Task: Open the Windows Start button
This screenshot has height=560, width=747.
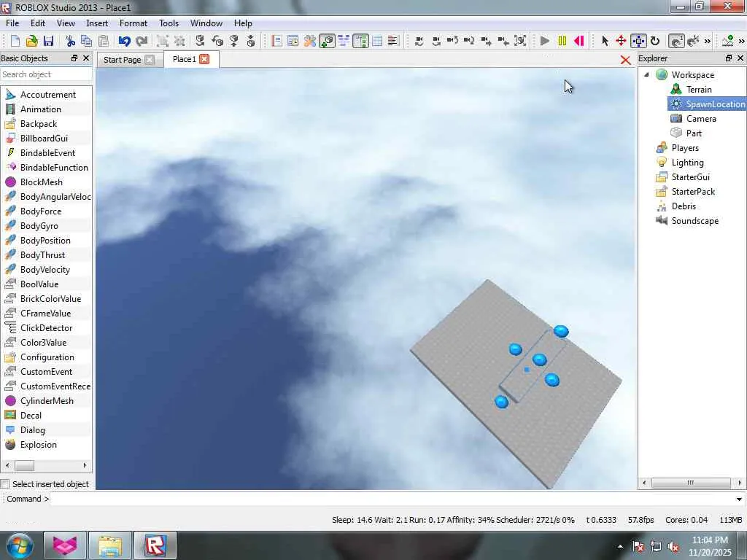Action: (18, 545)
